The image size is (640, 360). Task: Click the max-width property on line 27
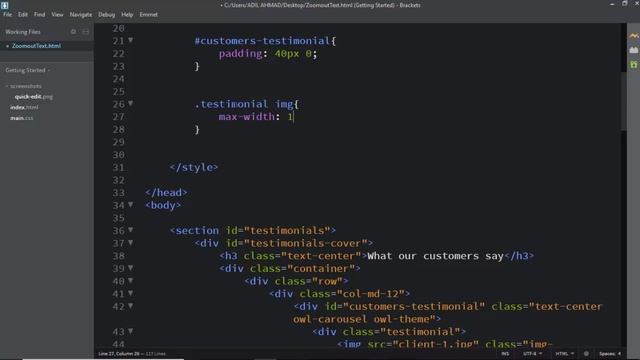pyautogui.click(x=247, y=117)
